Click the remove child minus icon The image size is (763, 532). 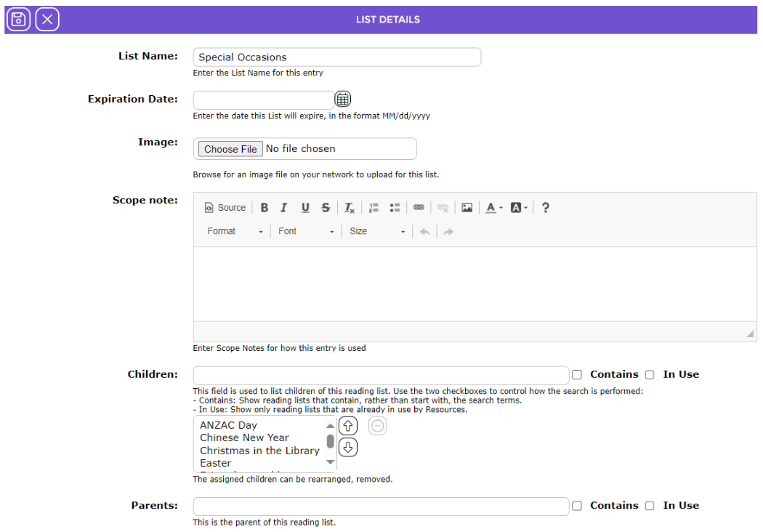coord(377,426)
